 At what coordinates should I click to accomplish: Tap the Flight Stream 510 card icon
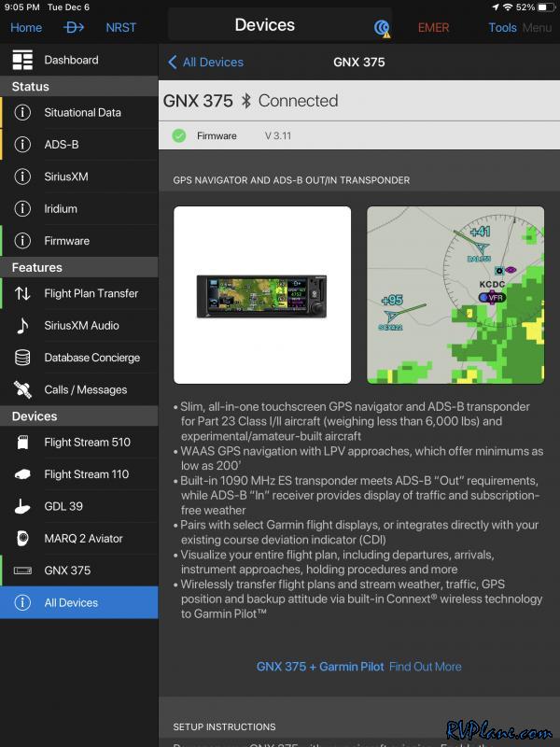coord(22,442)
